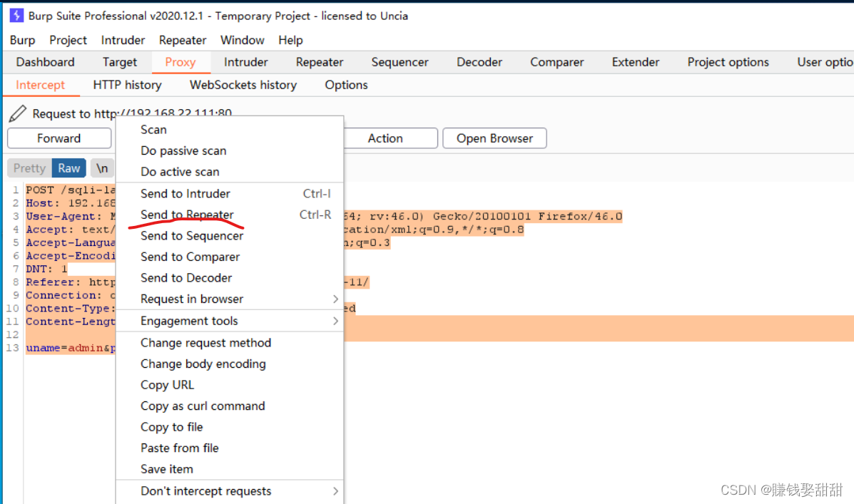The image size is (854, 504).
Task: Open the User options tab
Action: pos(825,62)
